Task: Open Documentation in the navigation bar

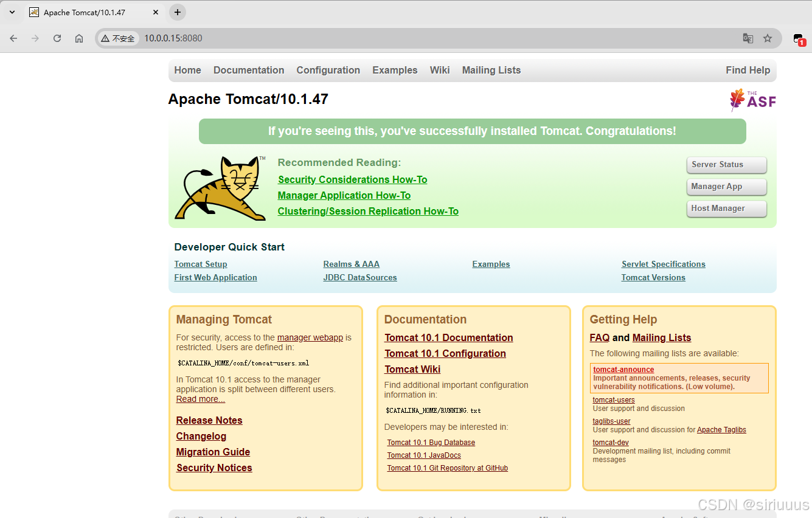Action: pos(249,70)
